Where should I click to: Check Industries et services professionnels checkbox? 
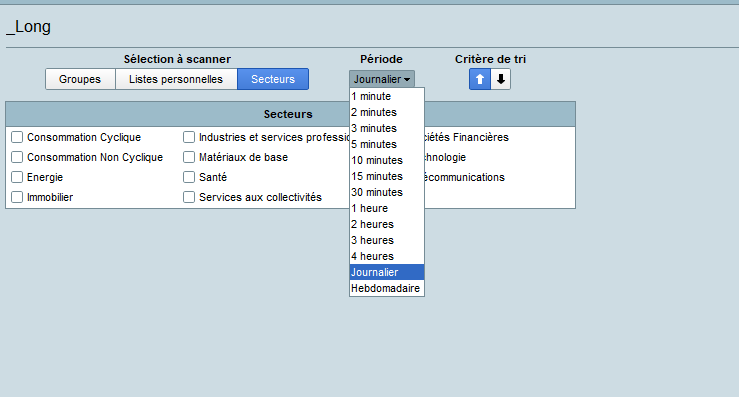189,137
